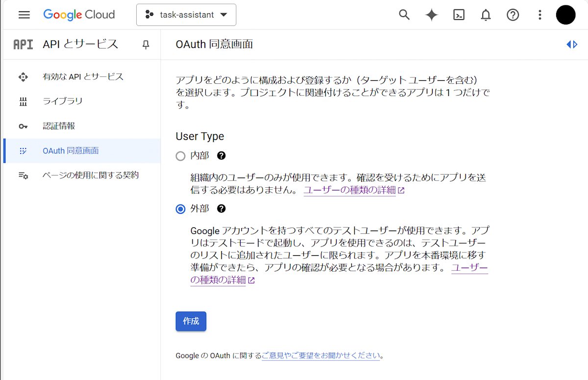Click the OAuth 同意画面 page title
The height and width of the screenshot is (380, 588).
pos(214,45)
